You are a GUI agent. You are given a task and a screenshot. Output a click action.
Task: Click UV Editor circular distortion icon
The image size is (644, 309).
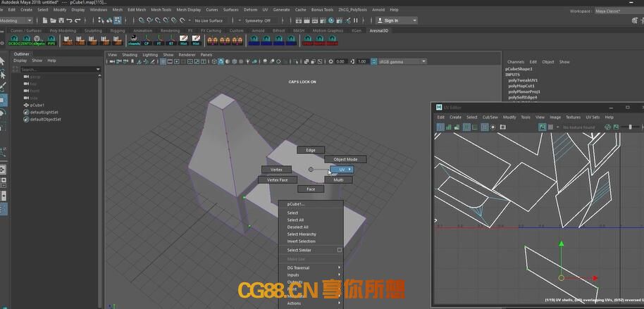pos(493,127)
